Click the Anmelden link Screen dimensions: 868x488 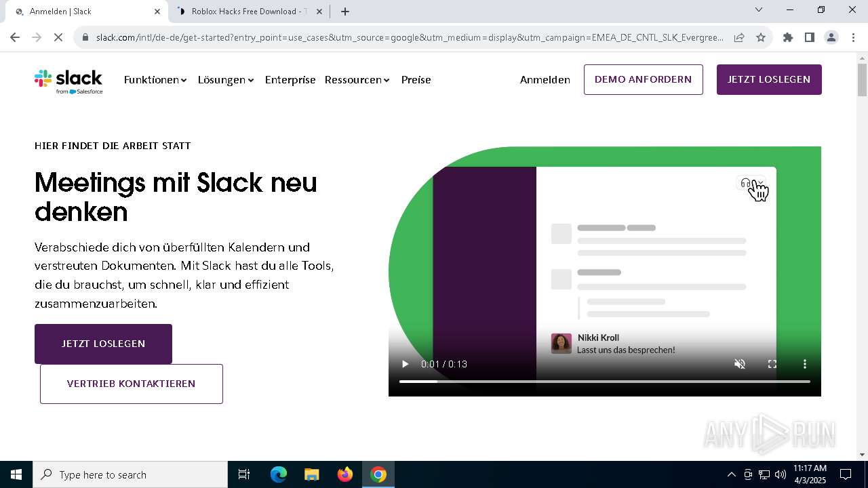coord(545,80)
